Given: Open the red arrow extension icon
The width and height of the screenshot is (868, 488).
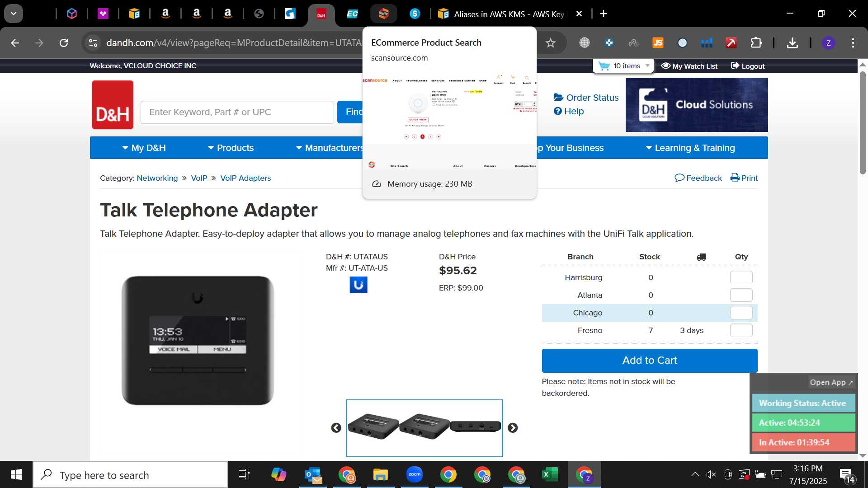Looking at the screenshot, I should (731, 43).
